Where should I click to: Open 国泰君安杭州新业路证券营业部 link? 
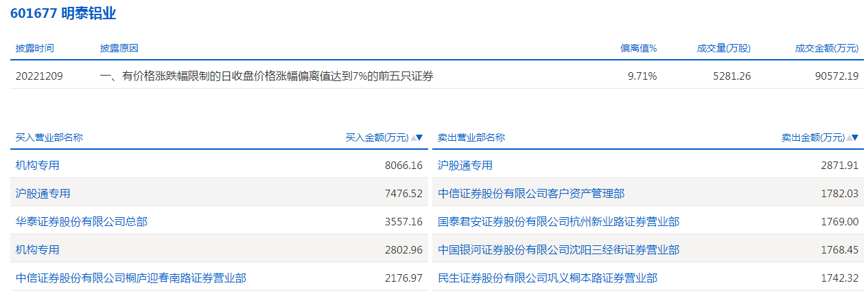pos(559,221)
